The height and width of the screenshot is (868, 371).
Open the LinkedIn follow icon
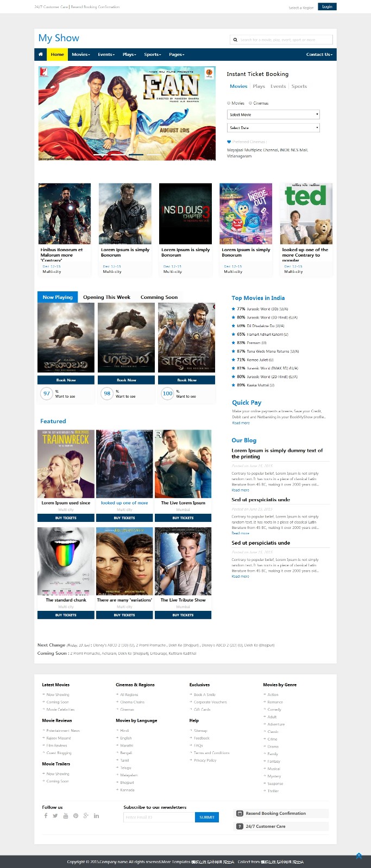97,816
